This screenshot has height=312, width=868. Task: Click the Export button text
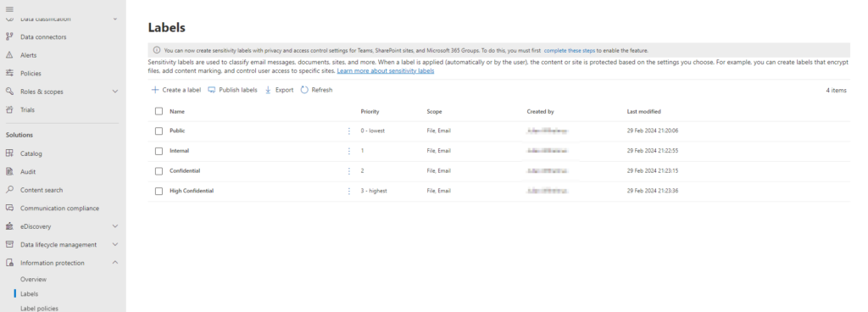click(285, 90)
